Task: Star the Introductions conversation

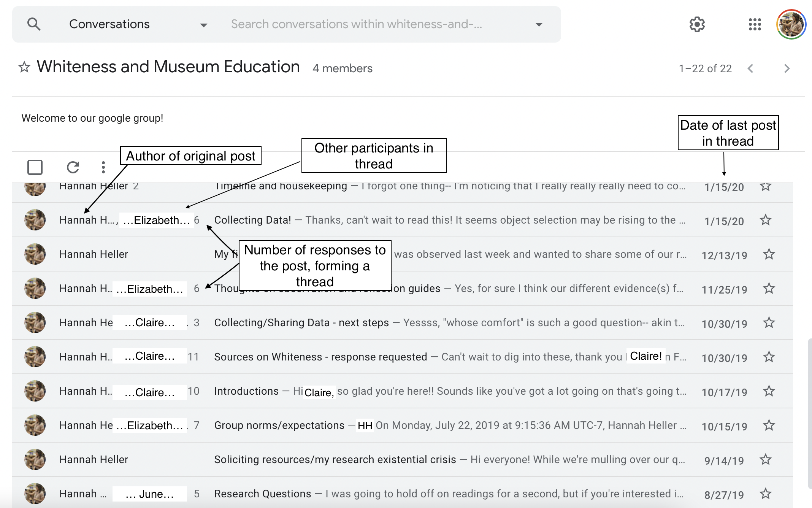Action: 769,391
